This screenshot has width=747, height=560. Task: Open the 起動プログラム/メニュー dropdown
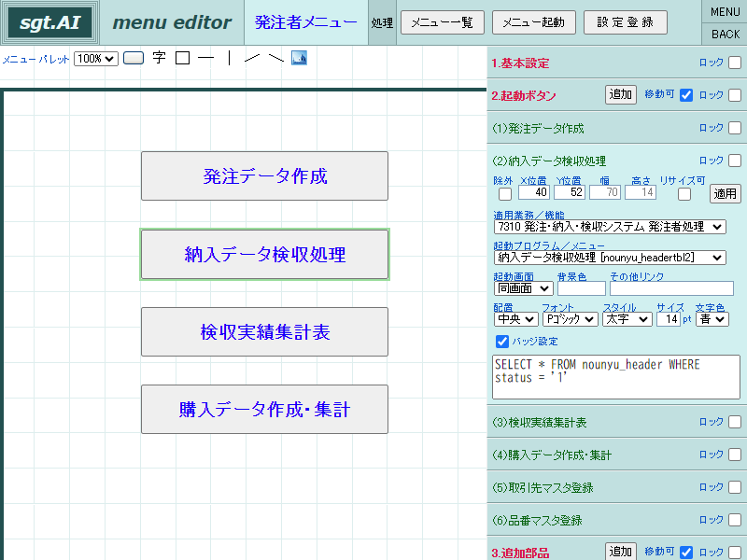point(610,258)
